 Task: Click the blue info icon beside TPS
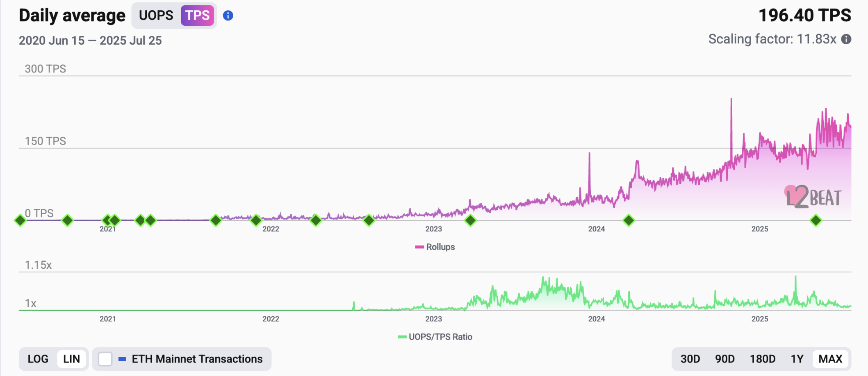[228, 16]
